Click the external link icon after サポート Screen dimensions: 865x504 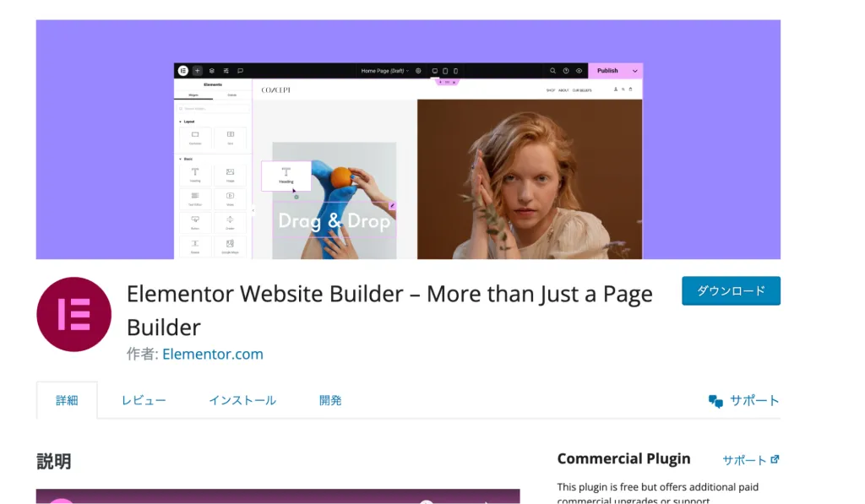[x=775, y=458]
